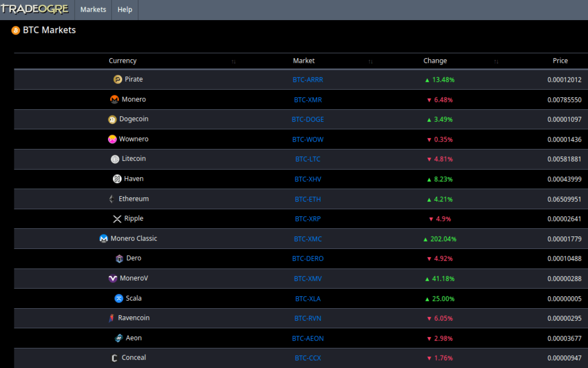Click the 3.49% change for Dogecoin
This screenshot has height=368, width=588.
pyautogui.click(x=440, y=120)
